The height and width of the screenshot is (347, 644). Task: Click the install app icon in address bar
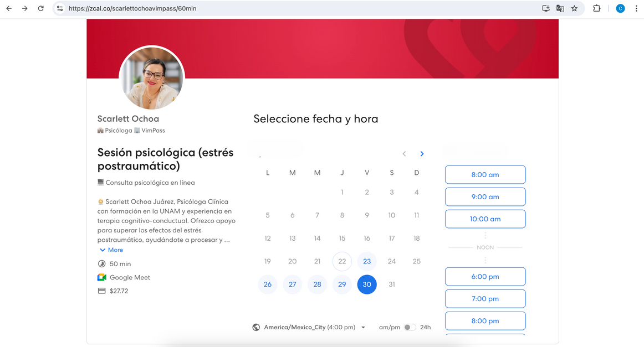(546, 8)
